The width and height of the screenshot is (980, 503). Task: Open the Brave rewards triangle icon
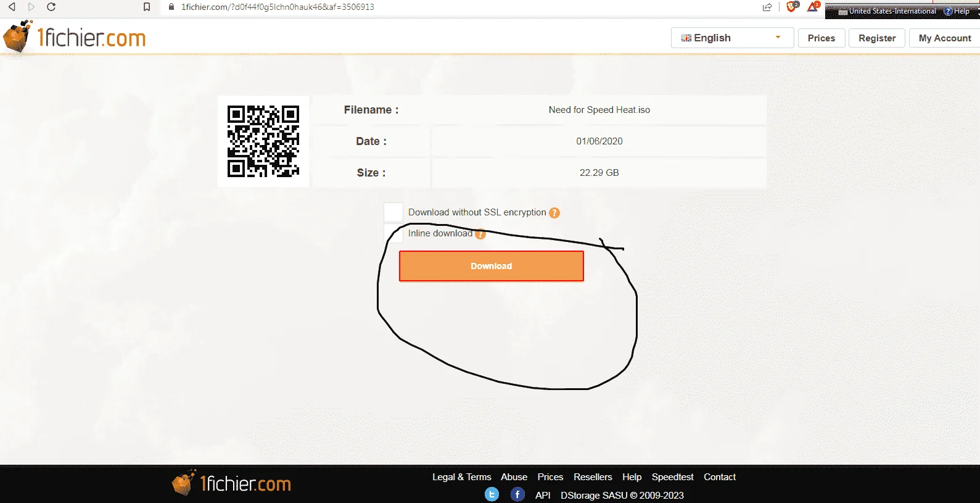click(813, 7)
